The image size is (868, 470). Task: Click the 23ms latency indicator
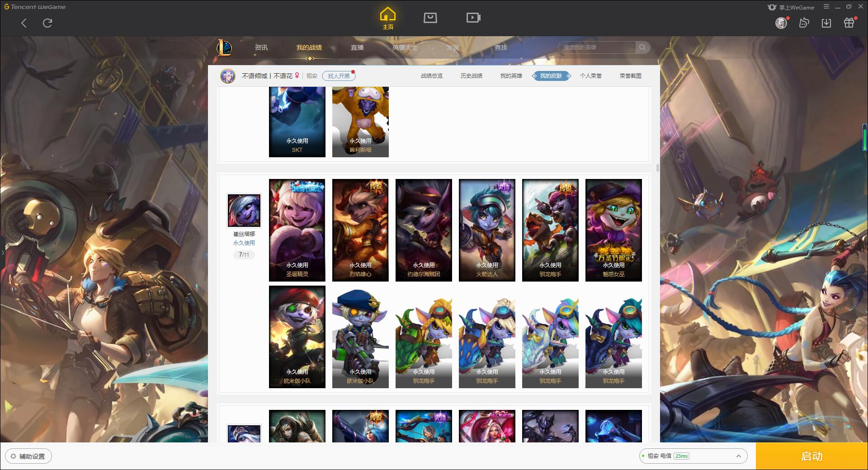[x=681, y=456]
